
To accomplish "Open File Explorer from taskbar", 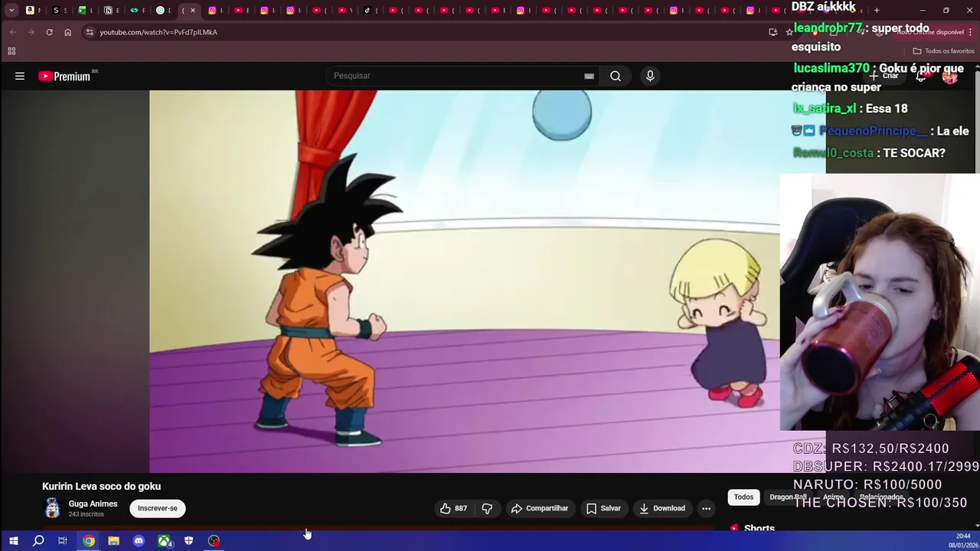I will pyautogui.click(x=113, y=541).
